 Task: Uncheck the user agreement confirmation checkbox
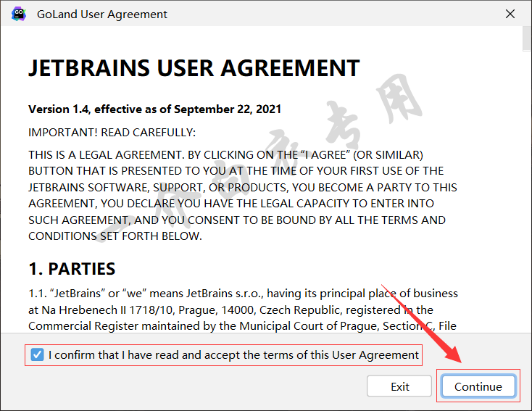[37, 355]
